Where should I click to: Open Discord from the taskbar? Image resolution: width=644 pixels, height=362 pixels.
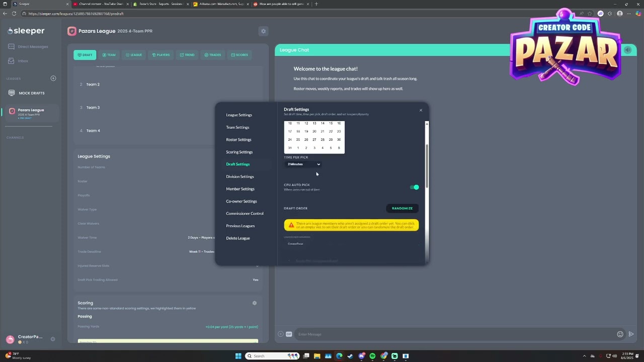[361, 356]
